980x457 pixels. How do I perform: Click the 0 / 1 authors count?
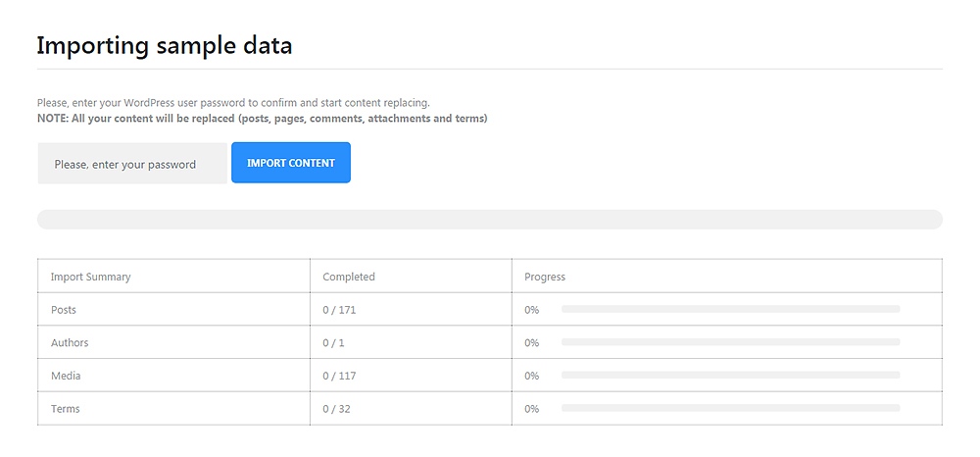click(334, 343)
